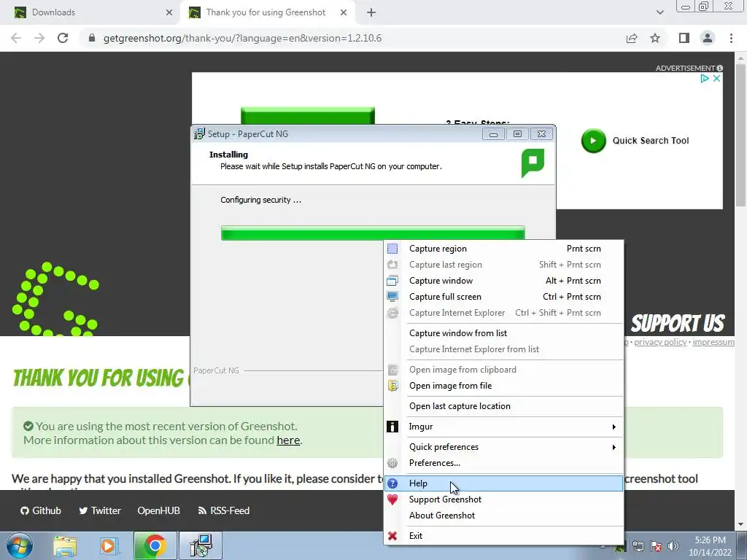747x560 pixels.
Task: Click the AdChoices triangle icon
Action: point(705,79)
